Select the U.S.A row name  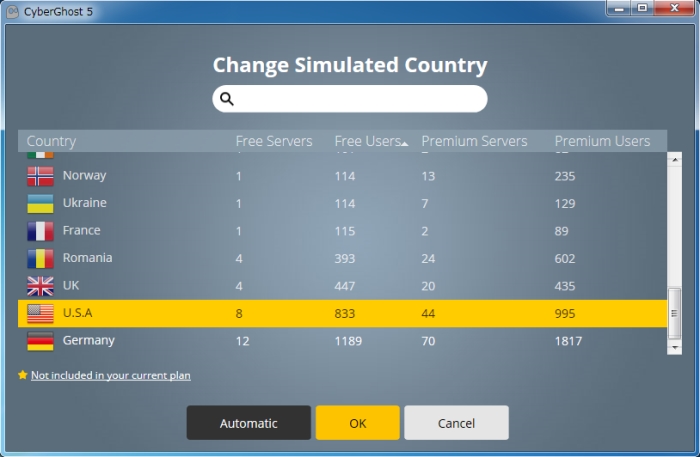(77, 313)
